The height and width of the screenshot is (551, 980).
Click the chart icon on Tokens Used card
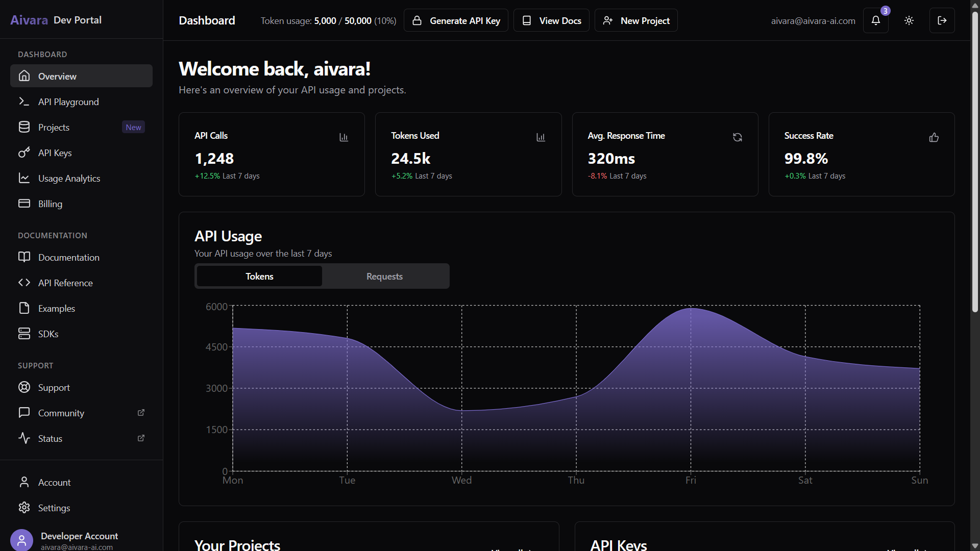click(x=541, y=137)
